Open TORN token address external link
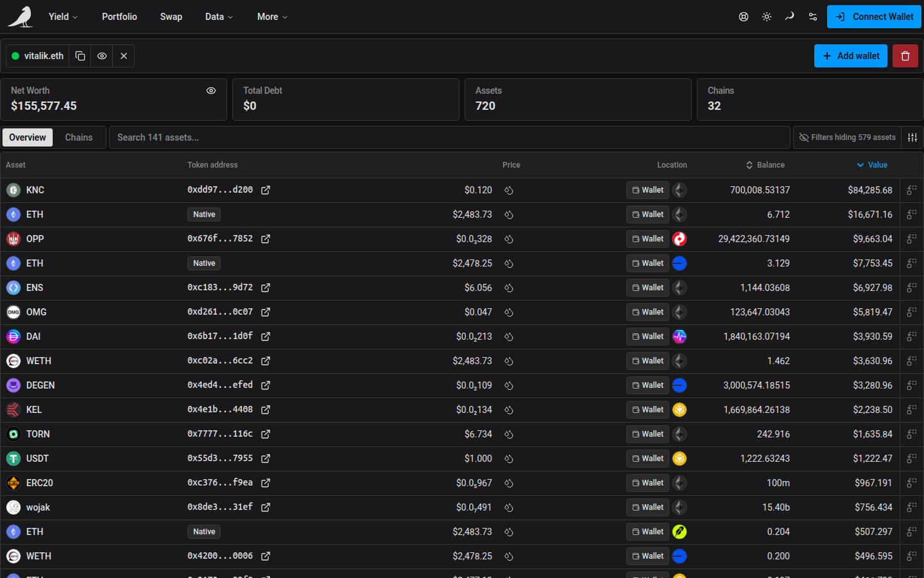This screenshot has height=578, width=924. (x=266, y=434)
